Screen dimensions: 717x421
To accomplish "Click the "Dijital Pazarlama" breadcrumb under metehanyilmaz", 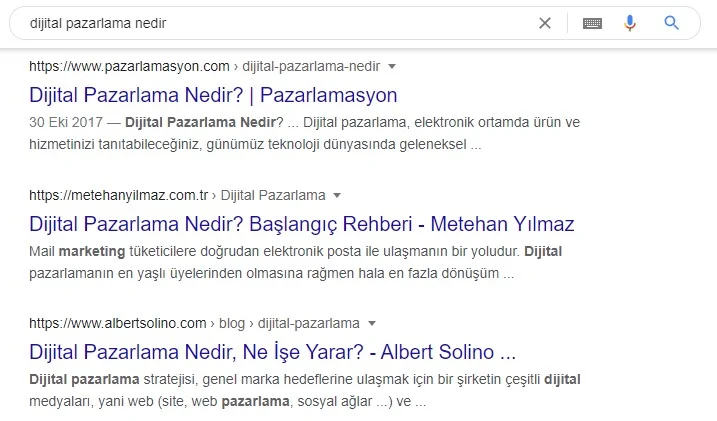I will 273,195.
